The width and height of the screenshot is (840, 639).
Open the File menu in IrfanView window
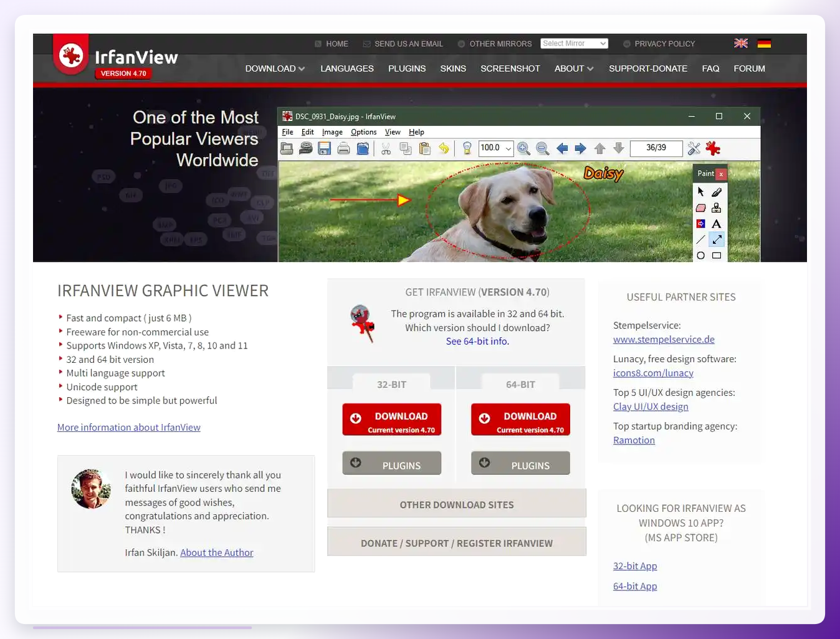[x=287, y=132]
